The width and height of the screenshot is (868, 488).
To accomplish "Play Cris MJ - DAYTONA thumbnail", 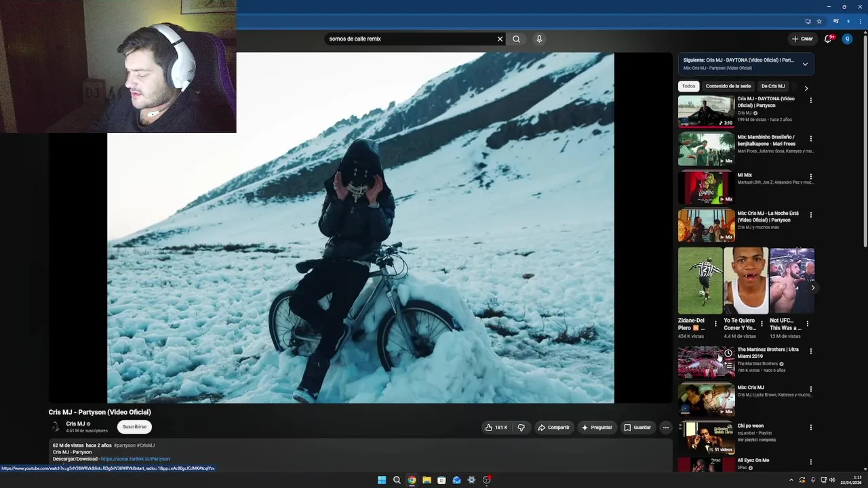I will coord(706,111).
